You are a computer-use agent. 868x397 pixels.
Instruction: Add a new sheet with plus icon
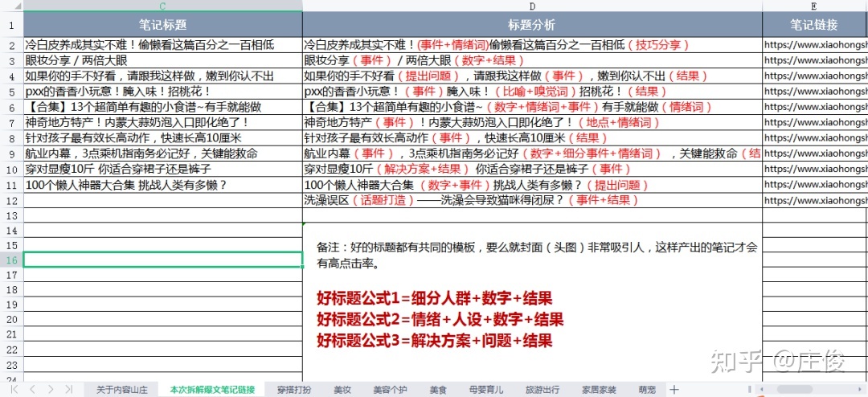pyautogui.click(x=674, y=390)
